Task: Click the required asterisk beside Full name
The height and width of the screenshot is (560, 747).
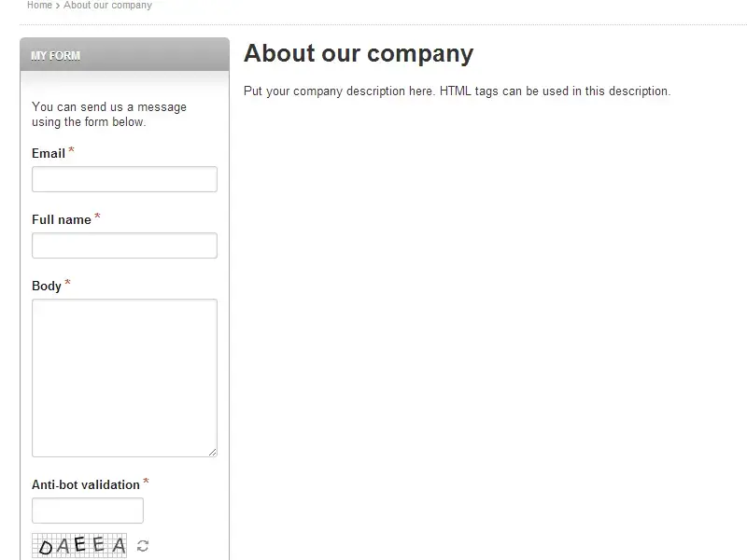Action: tap(97, 217)
